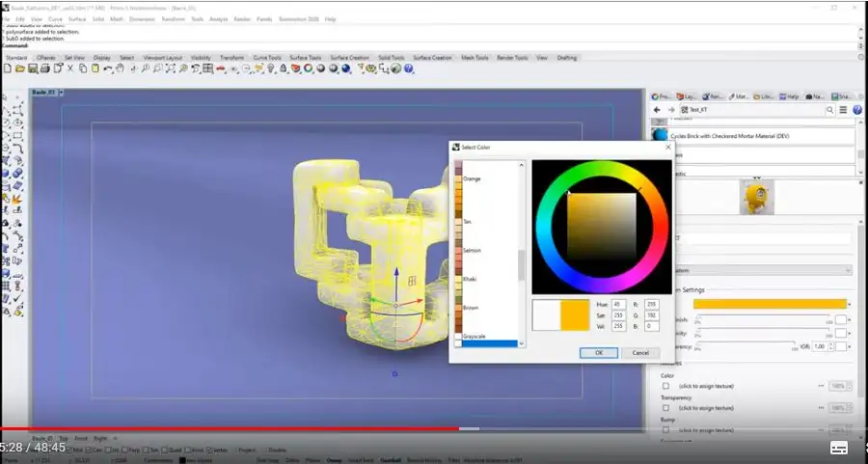
Task: Click the Transparency 'click to assign texture' link
Action: 706,408
